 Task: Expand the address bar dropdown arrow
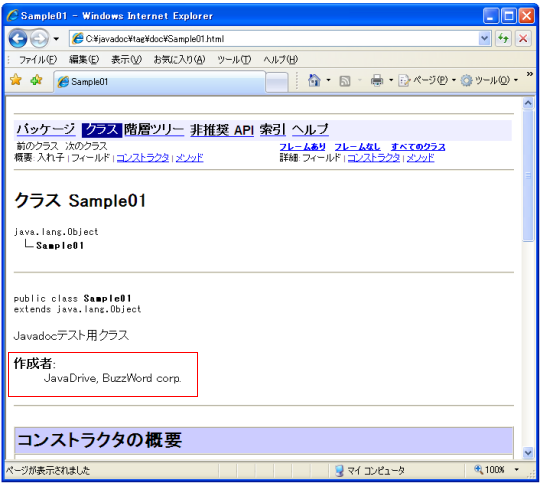484,38
